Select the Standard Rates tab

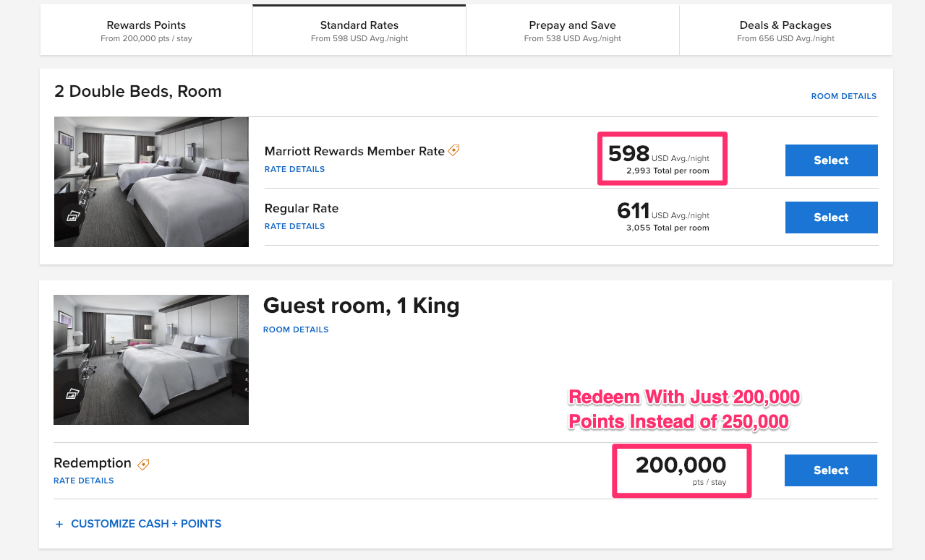tap(359, 30)
